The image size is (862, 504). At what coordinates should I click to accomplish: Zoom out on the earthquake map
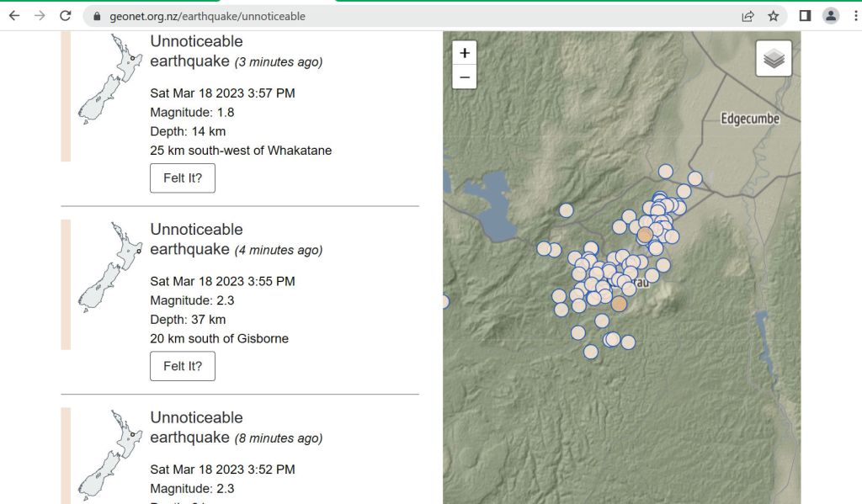click(x=464, y=77)
